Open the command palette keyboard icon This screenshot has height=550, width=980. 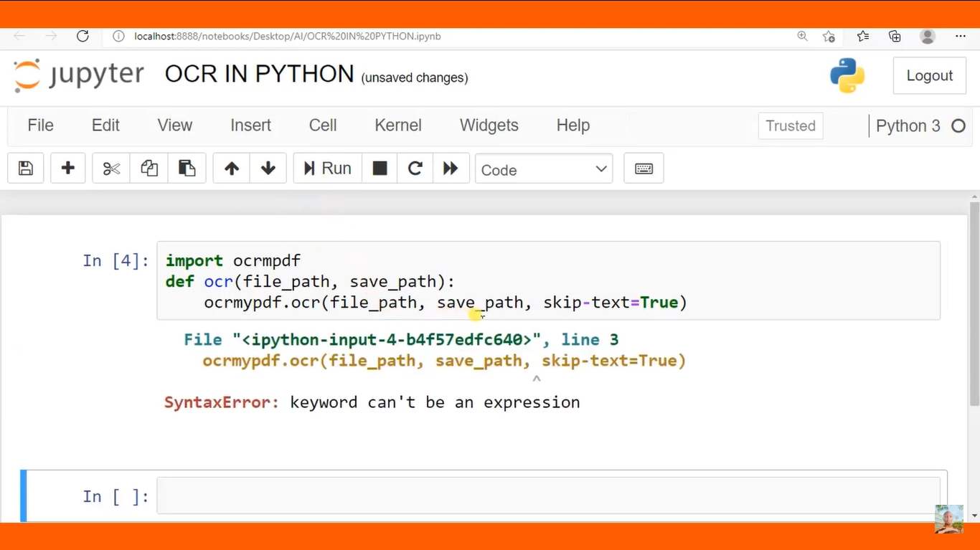pos(644,169)
